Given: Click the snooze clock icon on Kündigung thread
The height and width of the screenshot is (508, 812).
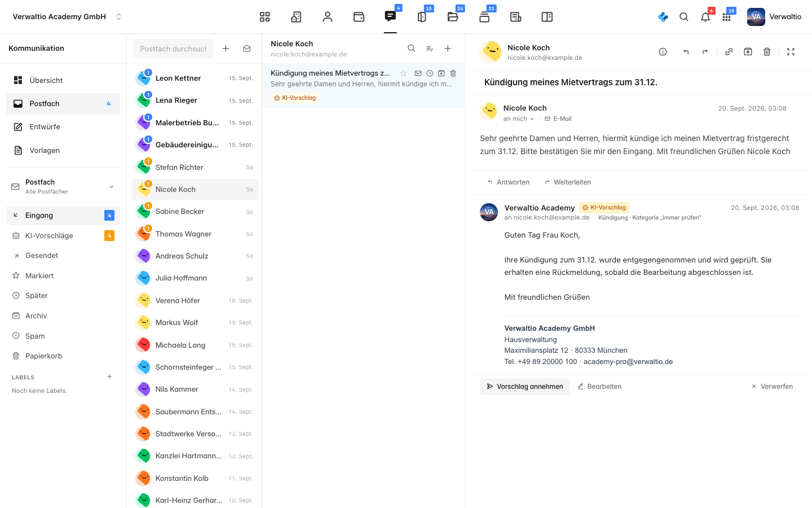Looking at the screenshot, I should pyautogui.click(x=430, y=73).
